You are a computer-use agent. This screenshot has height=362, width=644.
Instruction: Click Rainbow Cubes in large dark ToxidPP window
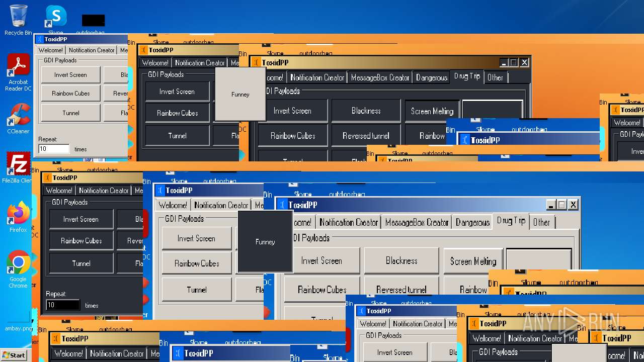point(292,135)
